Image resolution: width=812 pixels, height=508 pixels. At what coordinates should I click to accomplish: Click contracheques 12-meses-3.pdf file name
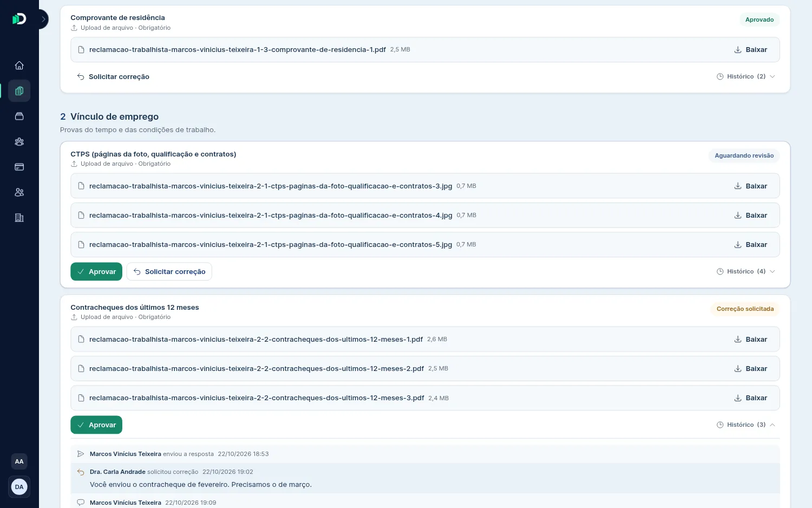pos(257,398)
